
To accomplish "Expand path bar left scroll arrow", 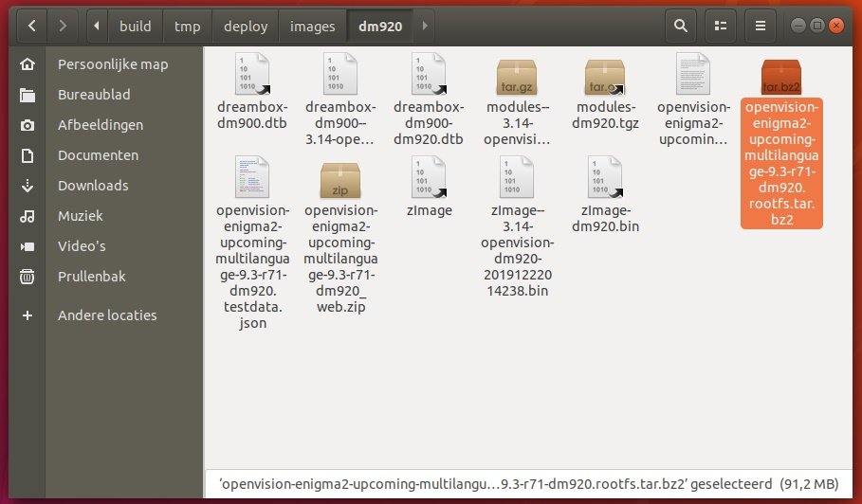I will click(x=98, y=27).
